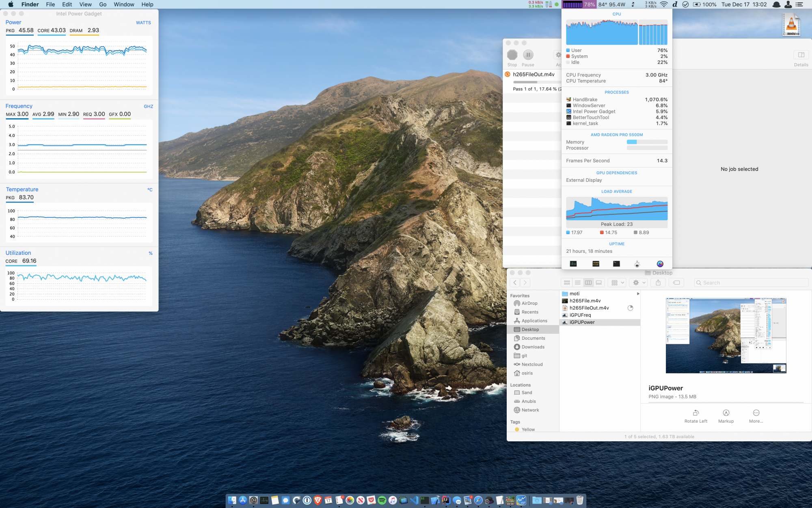
Task: Switch Finder to list view
Action: coord(577,282)
